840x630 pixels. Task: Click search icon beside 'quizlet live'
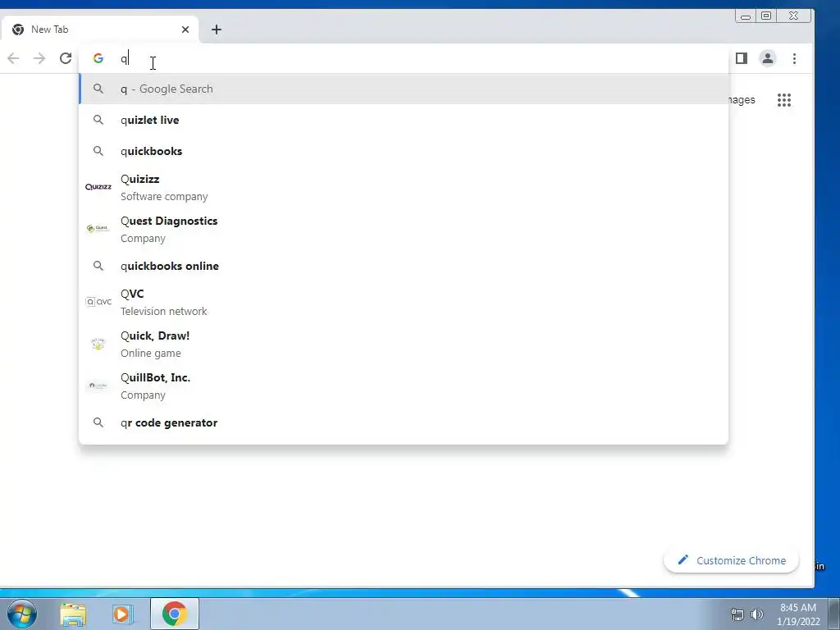tap(98, 120)
